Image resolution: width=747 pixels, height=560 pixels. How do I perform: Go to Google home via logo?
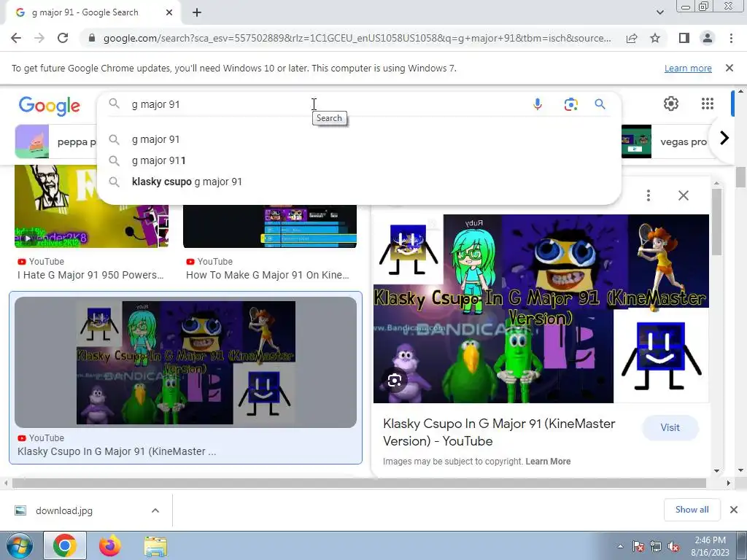tap(50, 106)
